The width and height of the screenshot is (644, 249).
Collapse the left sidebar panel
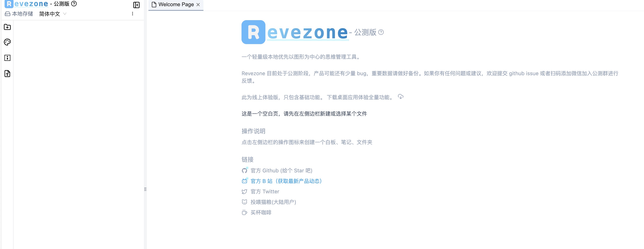pos(136,5)
